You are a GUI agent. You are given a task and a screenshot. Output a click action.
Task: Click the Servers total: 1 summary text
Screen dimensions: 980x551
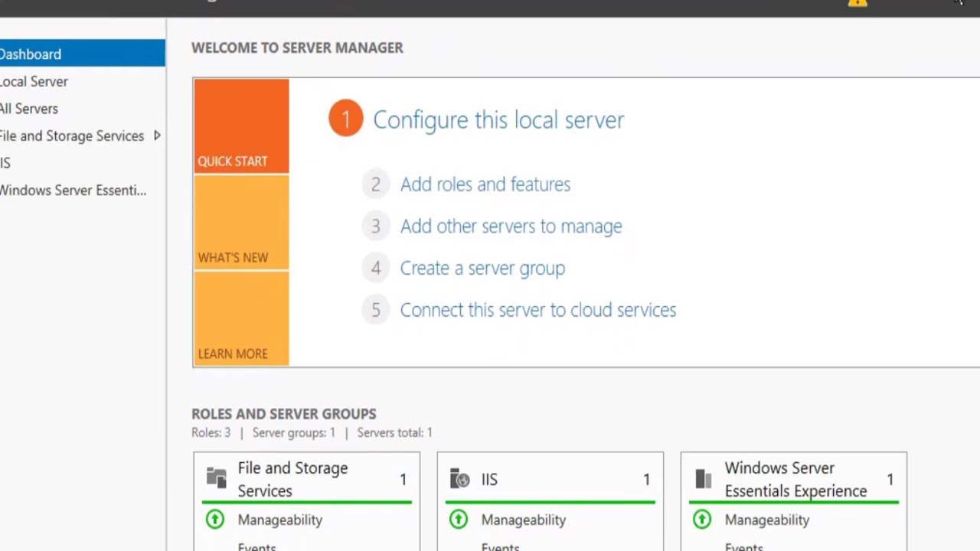pos(395,433)
